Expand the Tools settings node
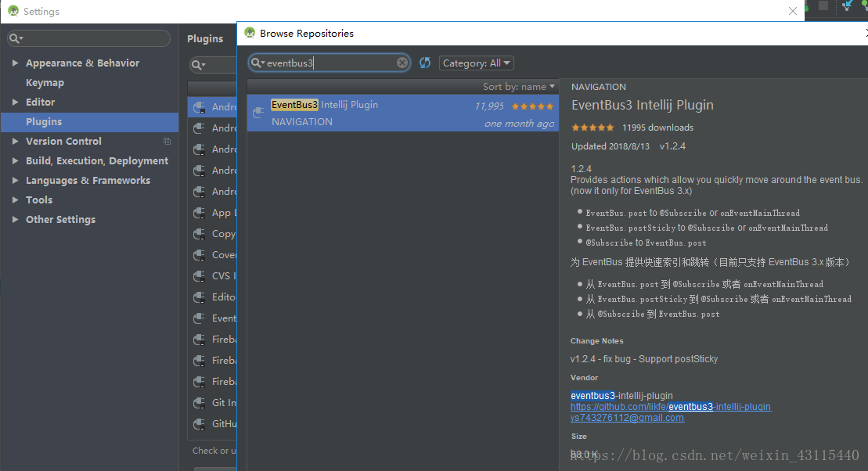The width and height of the screenshot is (868, 471). coord(15,200)
